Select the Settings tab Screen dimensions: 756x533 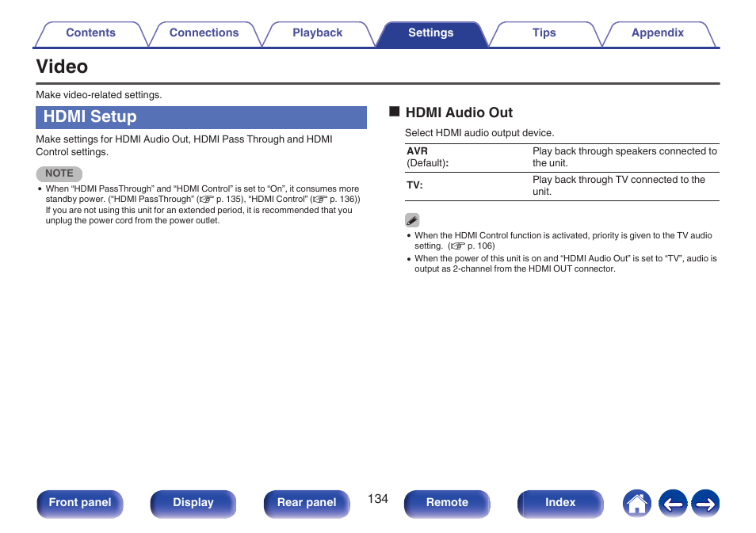coord(431,33)
